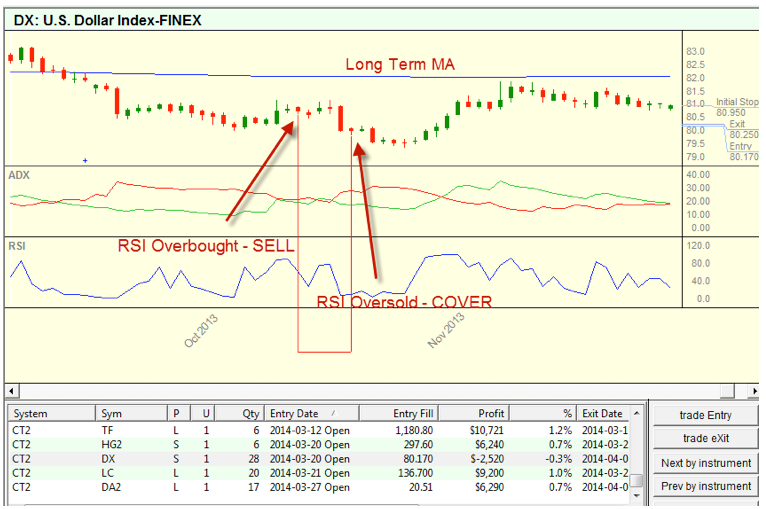This screenshot has height=509, width=766.
Task: Click the trade eXit button
Action: click(x=705, y=438)
